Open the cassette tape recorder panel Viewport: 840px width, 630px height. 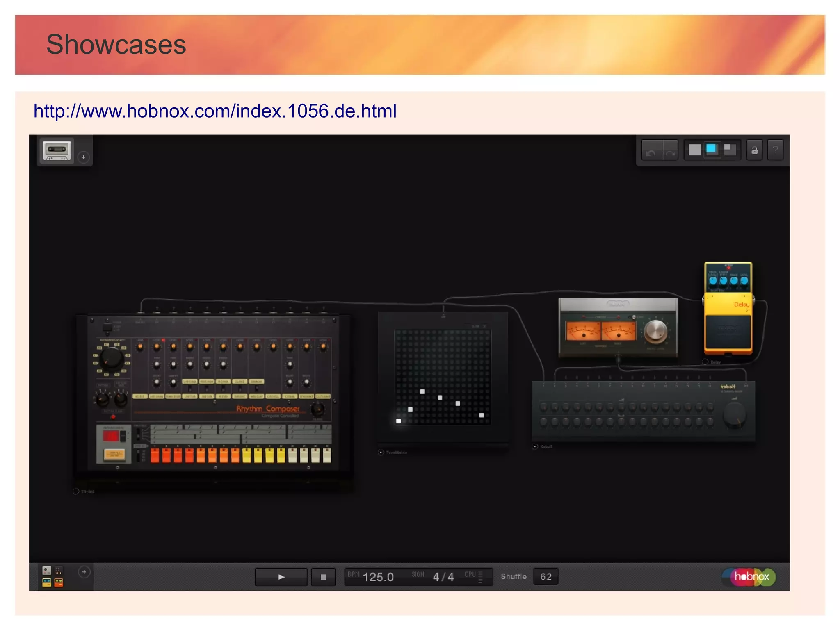[x=57, y=150]
